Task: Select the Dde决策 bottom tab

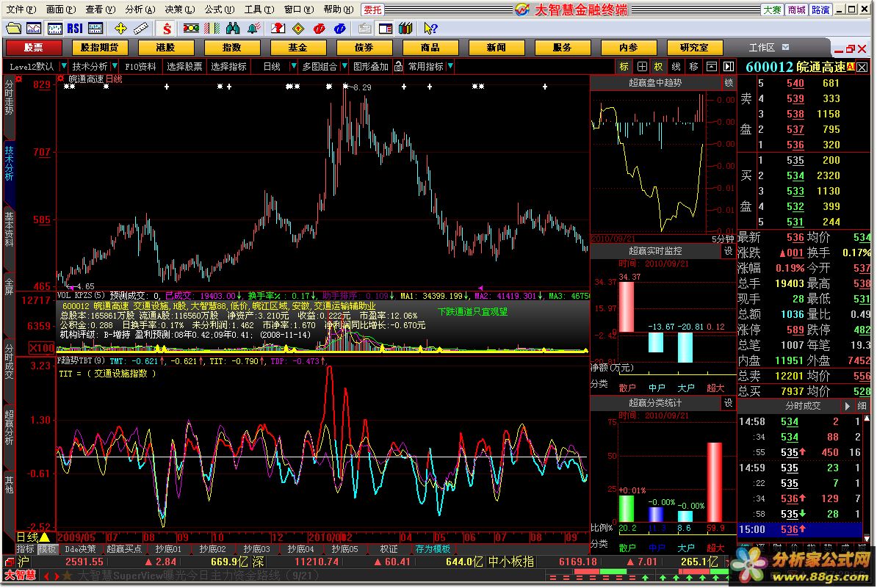Action: tap(81, 549)
